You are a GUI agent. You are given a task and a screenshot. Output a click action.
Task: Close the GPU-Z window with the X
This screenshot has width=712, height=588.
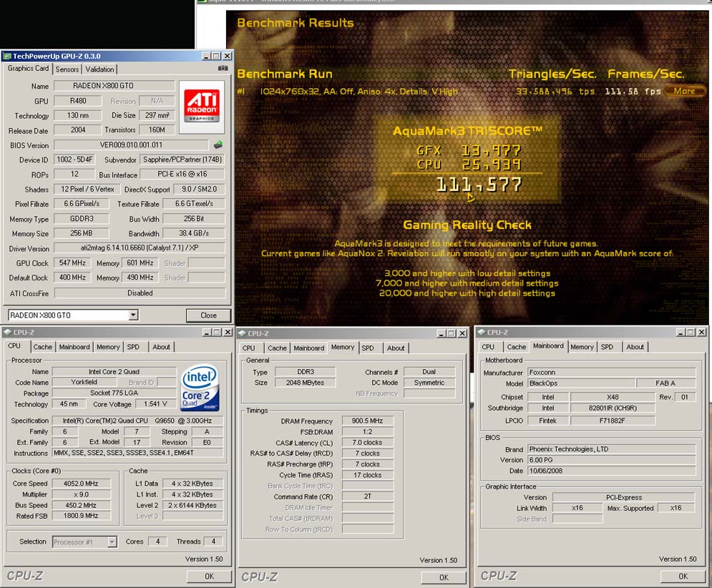tap(227, 57)
